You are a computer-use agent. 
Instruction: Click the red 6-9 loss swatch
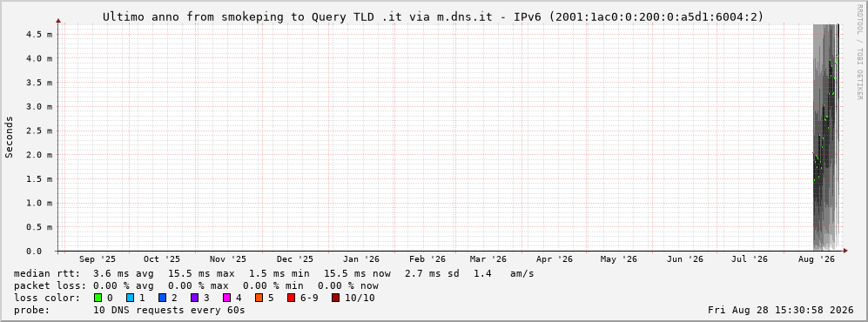(x=291, y=299)
